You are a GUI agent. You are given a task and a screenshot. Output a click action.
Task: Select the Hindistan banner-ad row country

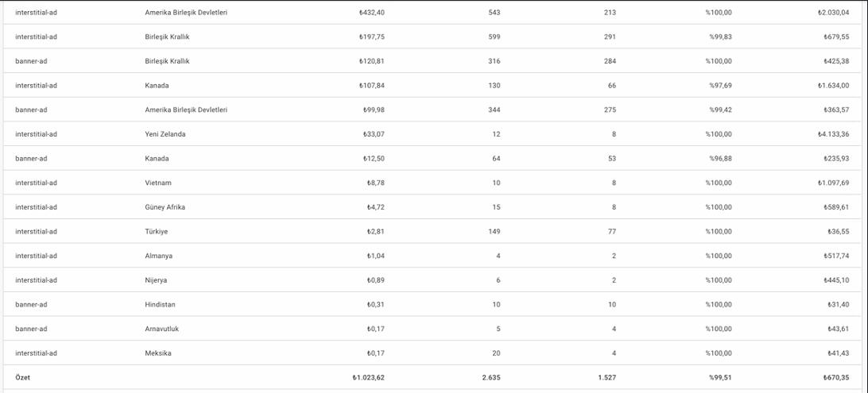pos(160,305)
